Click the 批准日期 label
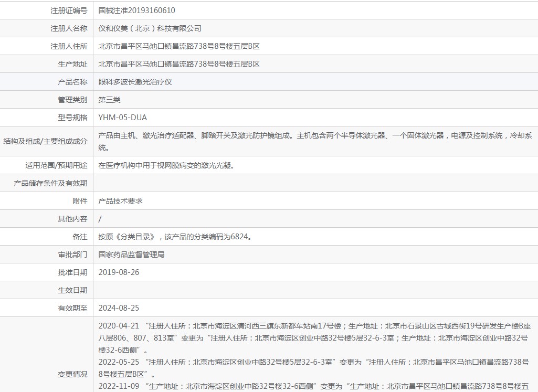The image size is (538, 392). 73,273
